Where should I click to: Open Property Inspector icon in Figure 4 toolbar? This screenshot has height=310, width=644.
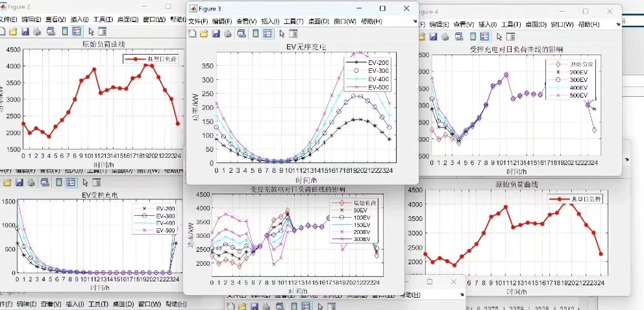(x=510, y=36)
